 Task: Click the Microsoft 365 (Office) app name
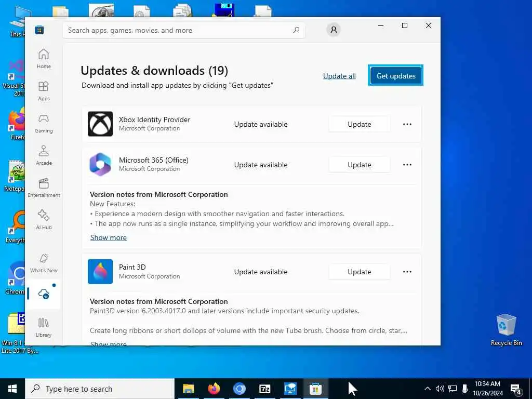[153, 160]
